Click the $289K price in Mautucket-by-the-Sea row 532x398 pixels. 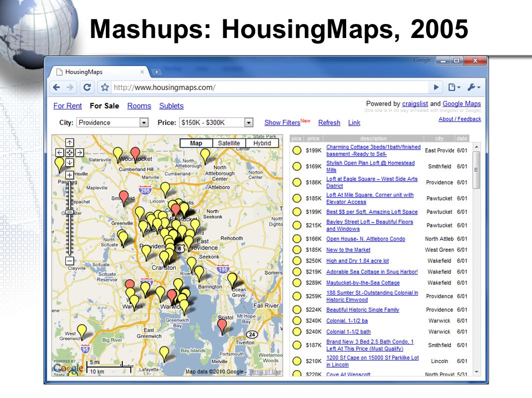pyautogui.click(x=314, y=282)
